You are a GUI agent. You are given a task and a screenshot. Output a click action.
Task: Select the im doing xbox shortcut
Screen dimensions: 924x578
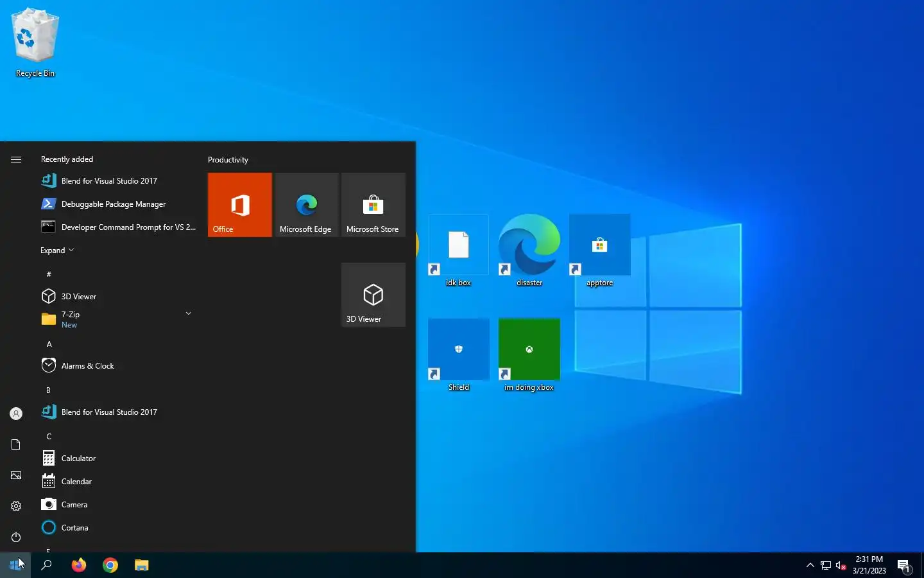tap(529, 355)
